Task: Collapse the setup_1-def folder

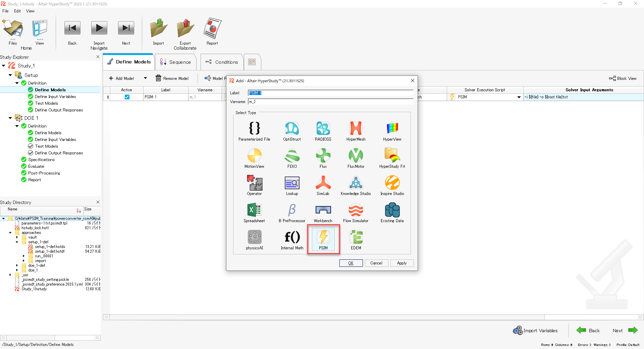Action: [x=17, y=242]
